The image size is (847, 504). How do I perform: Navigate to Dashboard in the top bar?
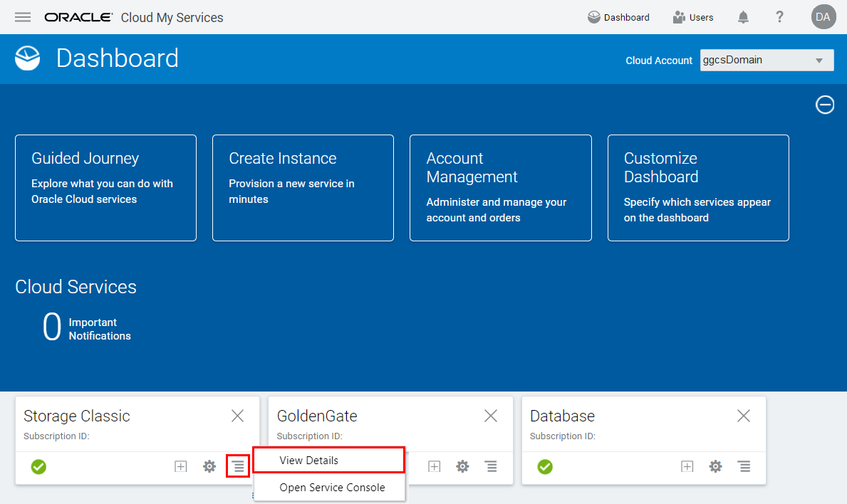(x=618, y=16)
